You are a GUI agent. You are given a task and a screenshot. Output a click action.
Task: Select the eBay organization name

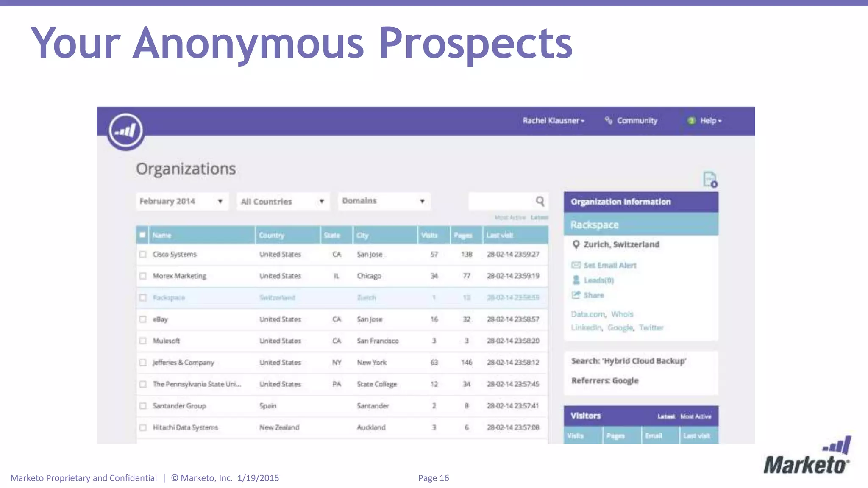(160, 319)
